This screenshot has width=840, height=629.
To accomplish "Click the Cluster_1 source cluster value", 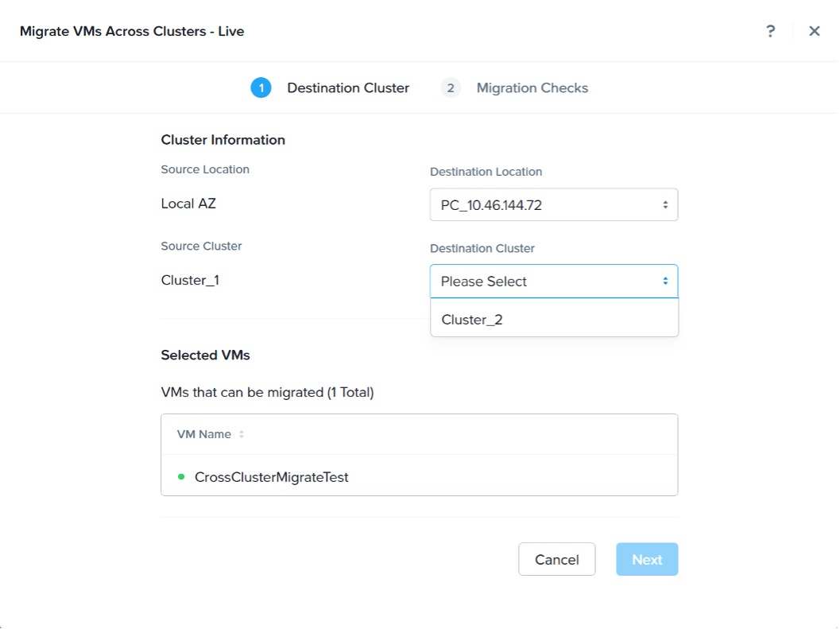I will coord(190,280).
